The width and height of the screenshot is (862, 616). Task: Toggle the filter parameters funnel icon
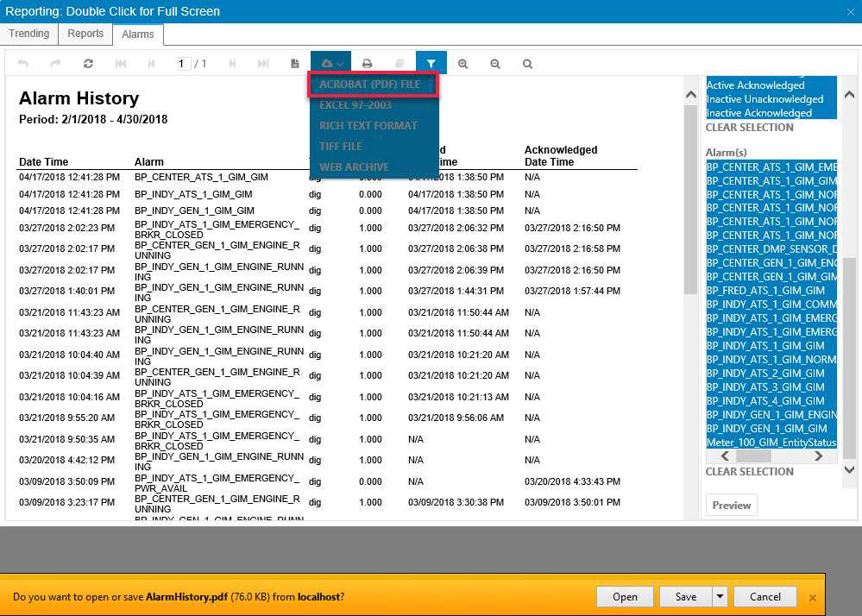[x=431, y=63]
